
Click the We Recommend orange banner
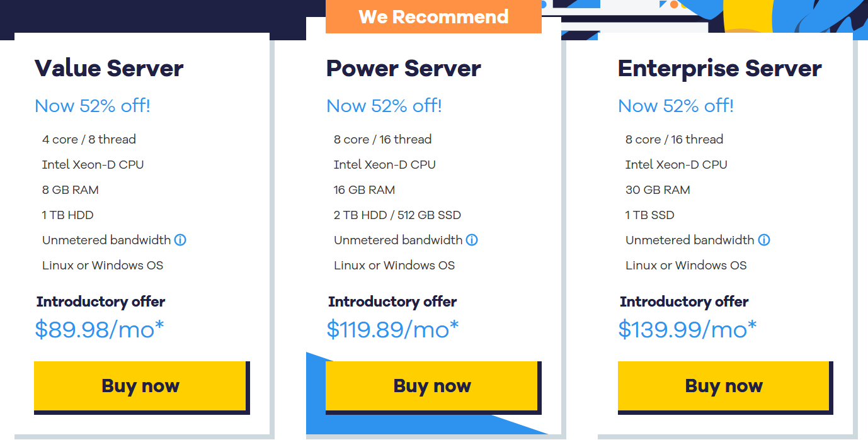click(433, 16)
